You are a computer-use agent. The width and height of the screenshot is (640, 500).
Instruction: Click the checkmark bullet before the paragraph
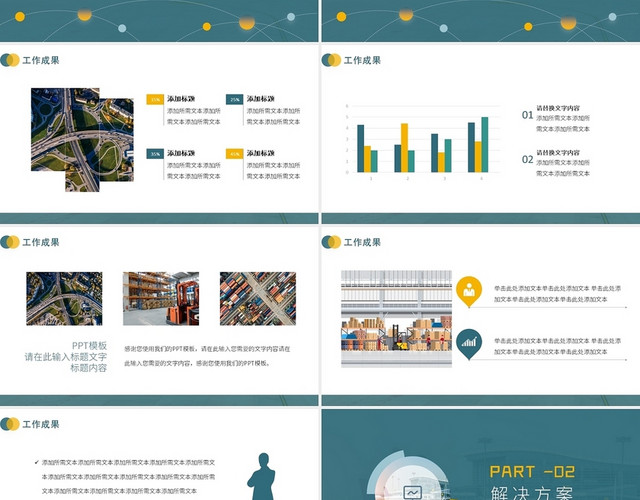(x=37, y=462)
